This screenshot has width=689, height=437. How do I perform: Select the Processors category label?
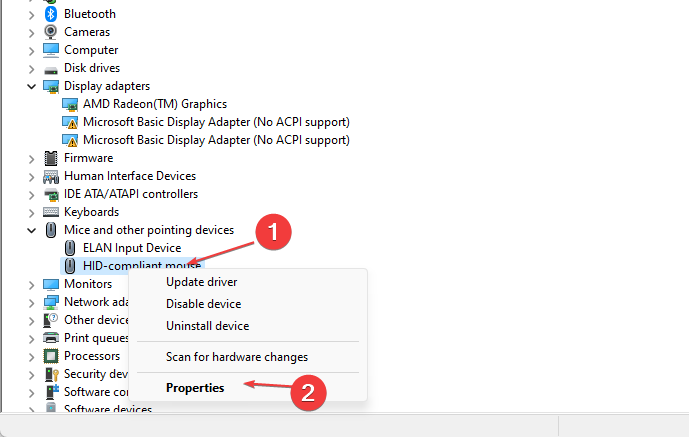(92, 356)
